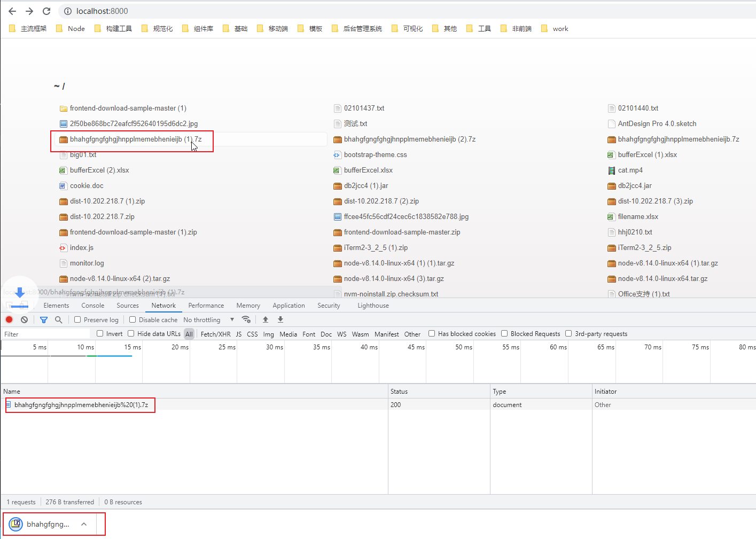Open the Lighthouse tab
756x539 pixels.
click(373, 306)
